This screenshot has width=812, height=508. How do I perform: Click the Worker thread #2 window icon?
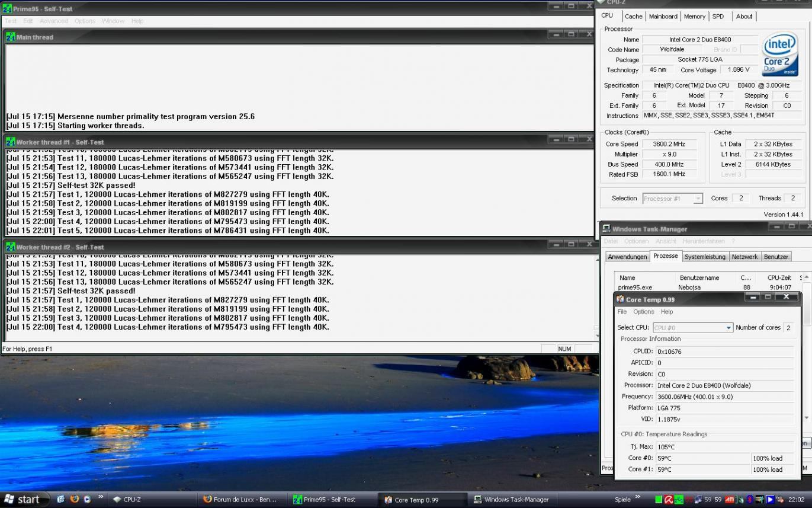click(x=11, y=247)
